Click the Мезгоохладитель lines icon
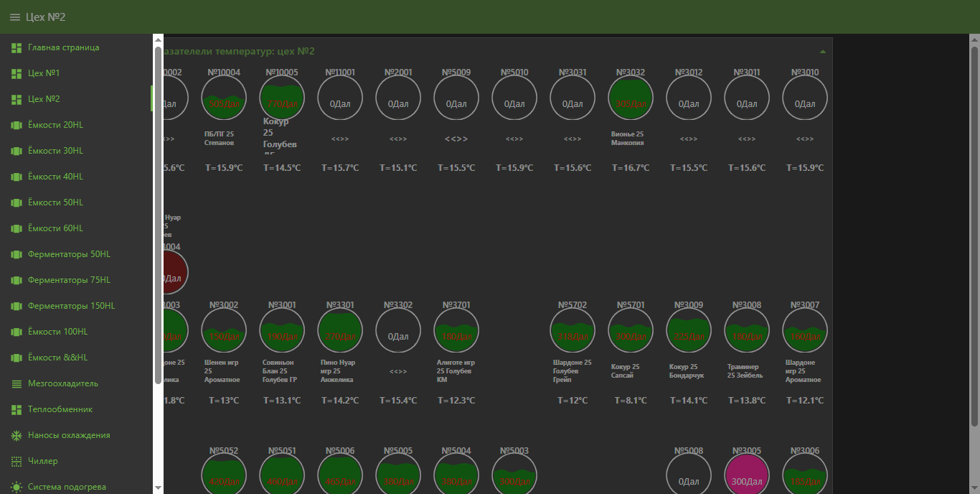 (17, 383)
